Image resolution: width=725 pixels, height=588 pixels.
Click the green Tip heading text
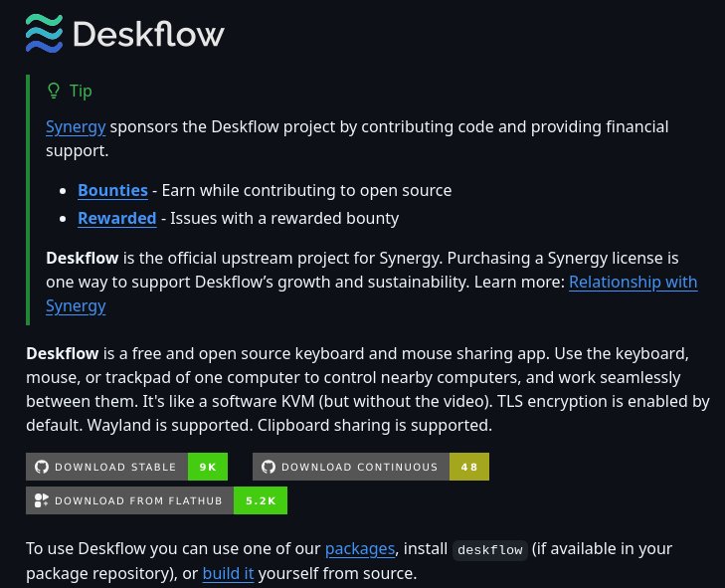coord(81,91)
